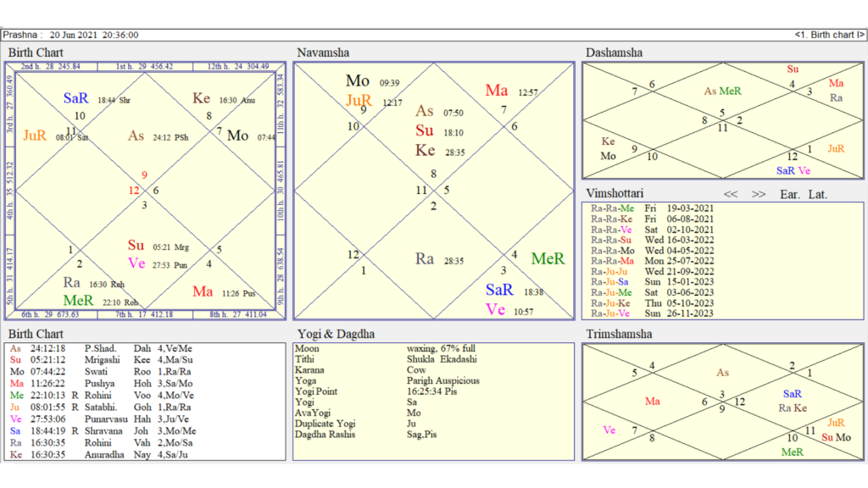Click the Mo row showing Swati nakshatra
This screenshot has width=868, height=488.
pos(101,372)
